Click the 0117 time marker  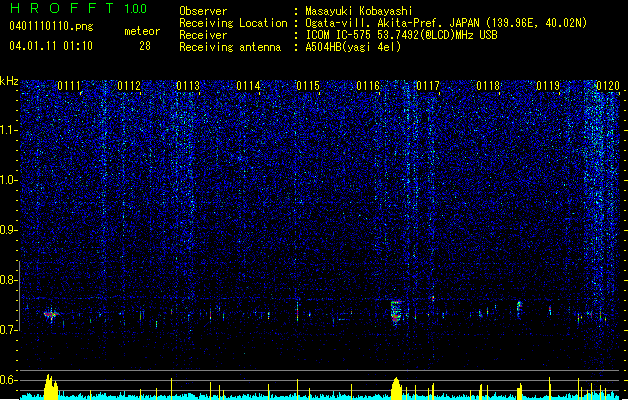(x=428, y=86)
